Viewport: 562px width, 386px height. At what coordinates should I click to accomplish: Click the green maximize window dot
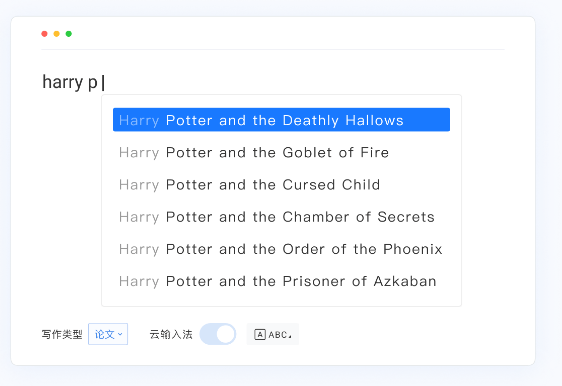[69, 34]
